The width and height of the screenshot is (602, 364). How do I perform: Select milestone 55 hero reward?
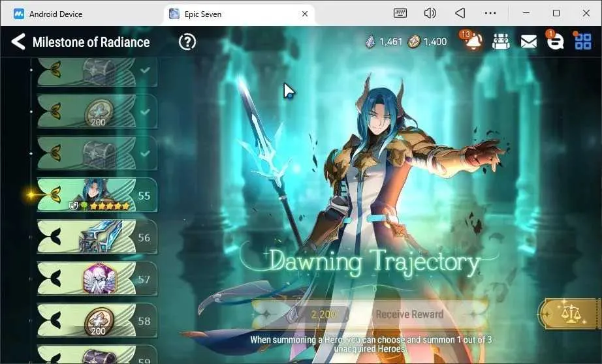97,195
